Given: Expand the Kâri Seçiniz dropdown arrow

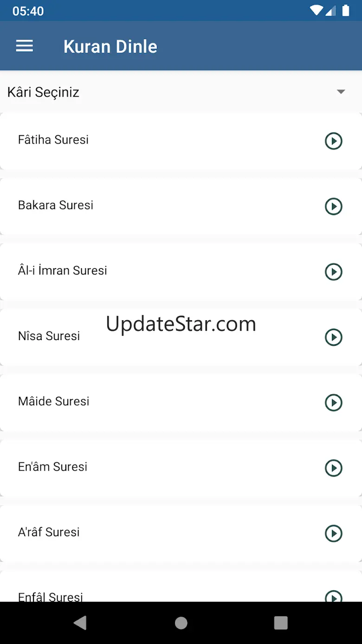Looking at the screenshot, I should (341, 92).
